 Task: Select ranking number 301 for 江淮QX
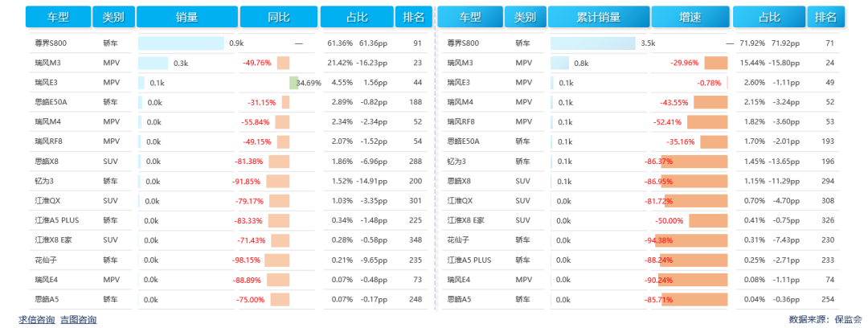(416, 201)
